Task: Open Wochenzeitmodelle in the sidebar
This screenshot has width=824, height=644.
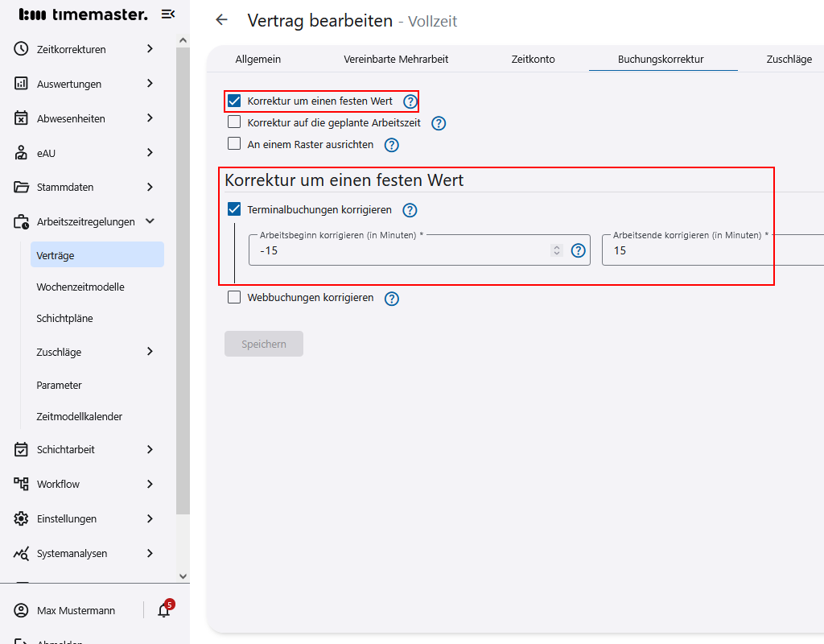Action: (x=80, y=287)
